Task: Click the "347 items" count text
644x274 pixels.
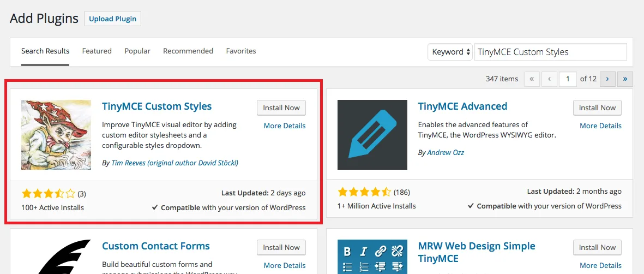Action: click(x=502, y=79)
